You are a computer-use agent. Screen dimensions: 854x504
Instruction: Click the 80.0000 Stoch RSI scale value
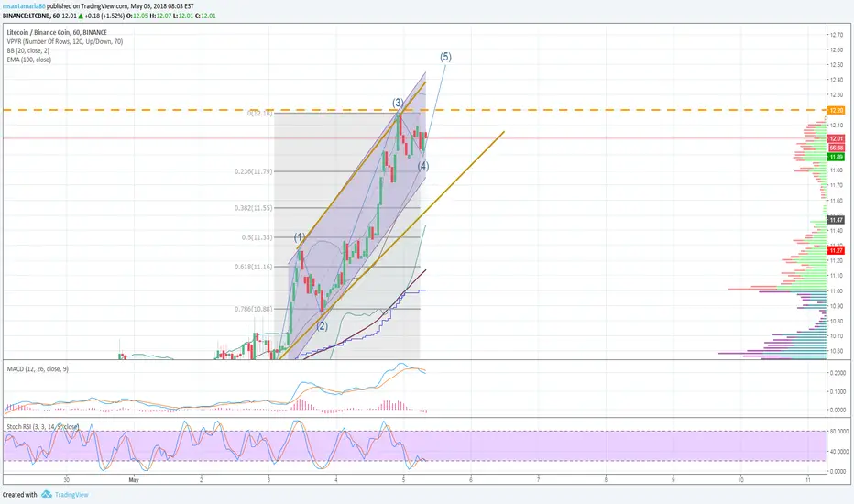click(838, 431)
